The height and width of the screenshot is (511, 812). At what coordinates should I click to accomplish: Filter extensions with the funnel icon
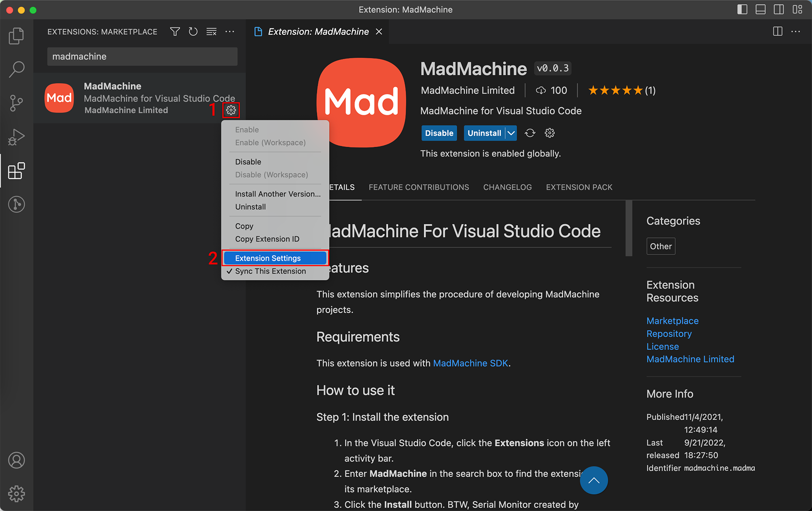click(x=175, y=32)
